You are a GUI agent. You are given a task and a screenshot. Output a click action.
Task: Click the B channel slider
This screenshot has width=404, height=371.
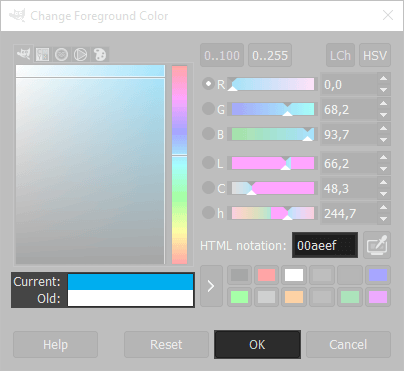click(x=273, y=134)
